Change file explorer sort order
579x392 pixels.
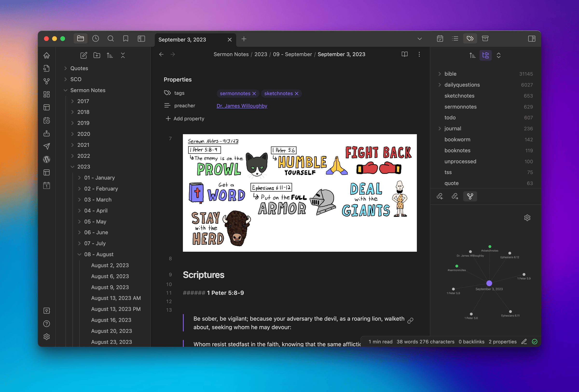pos(110,55)
